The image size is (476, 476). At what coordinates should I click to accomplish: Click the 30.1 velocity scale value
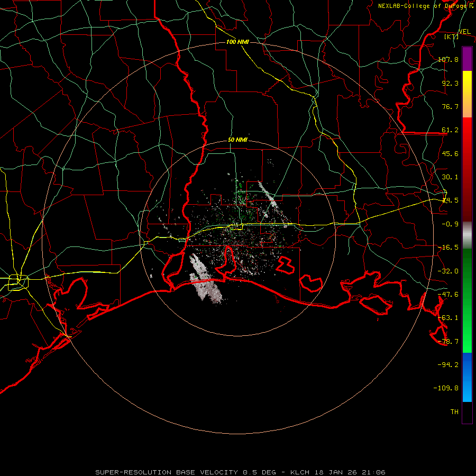pyautogui.click(x=450, y=177)
